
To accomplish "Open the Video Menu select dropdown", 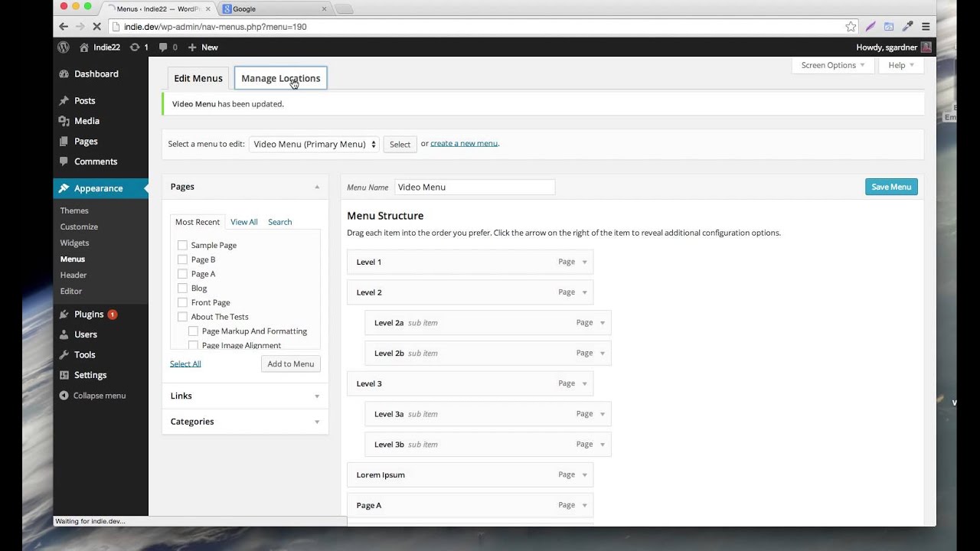I will coord(314,144).
